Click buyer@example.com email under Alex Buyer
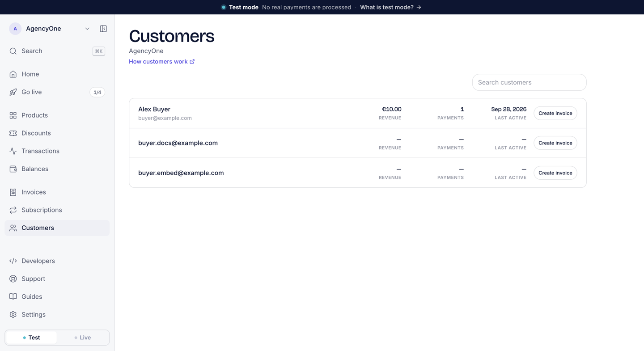The image size is (644, 351). pos(165,118)
